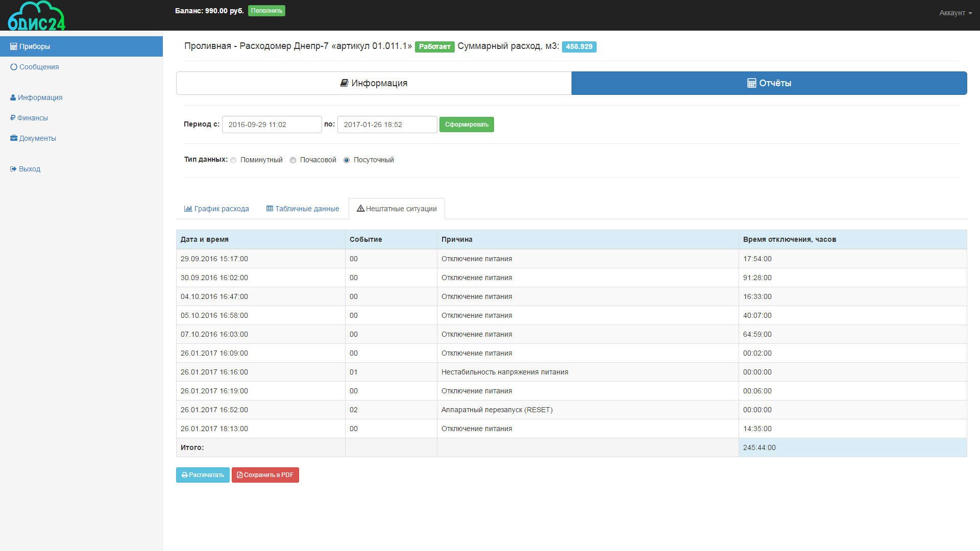This screenshot has height=551, width=980.
Task: Click the 91:28:00 outage duration cell
Action: click(853, 278)
